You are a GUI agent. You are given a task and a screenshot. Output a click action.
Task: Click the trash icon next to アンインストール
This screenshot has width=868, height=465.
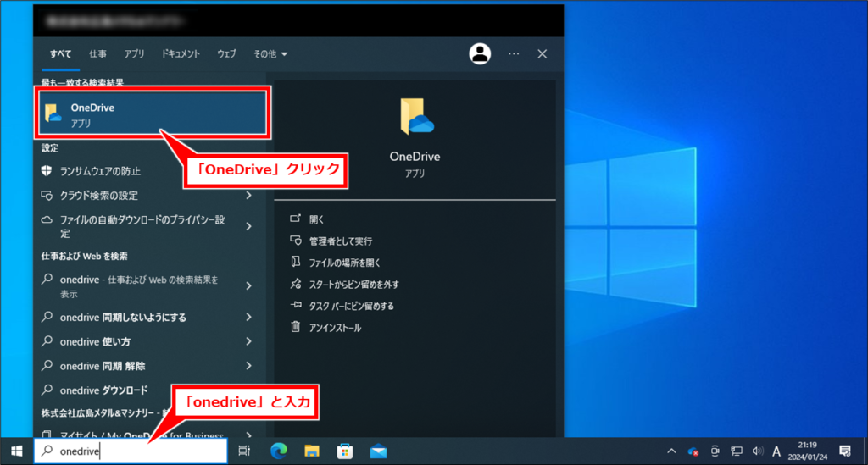pos(296,327)
